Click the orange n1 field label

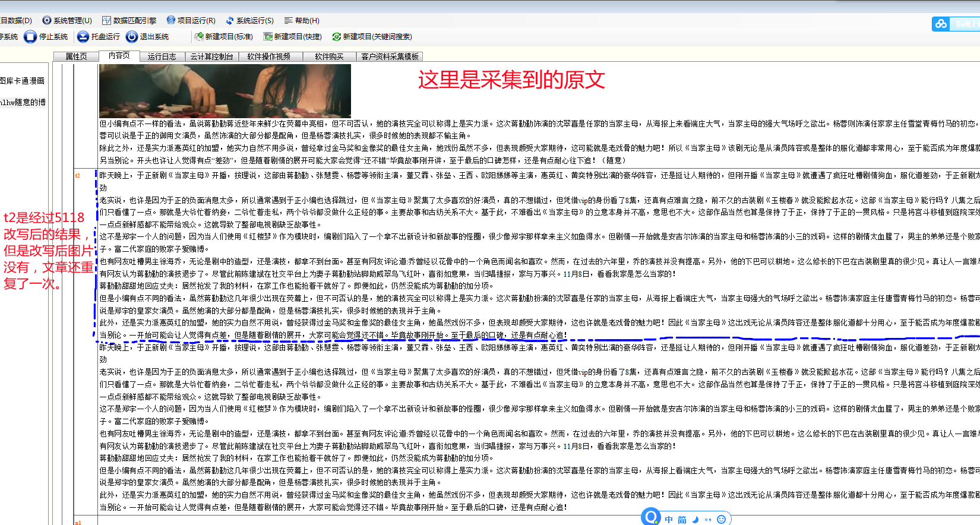pos(78,523)
